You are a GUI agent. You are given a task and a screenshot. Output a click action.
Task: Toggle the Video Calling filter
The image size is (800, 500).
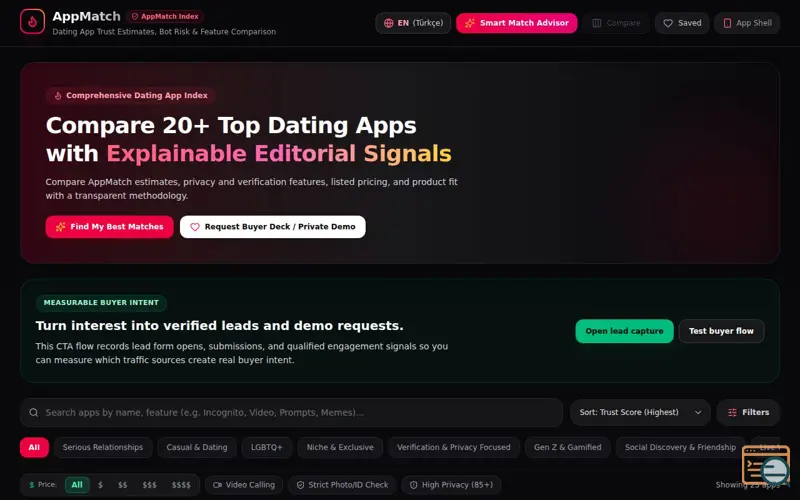point(244,485)
